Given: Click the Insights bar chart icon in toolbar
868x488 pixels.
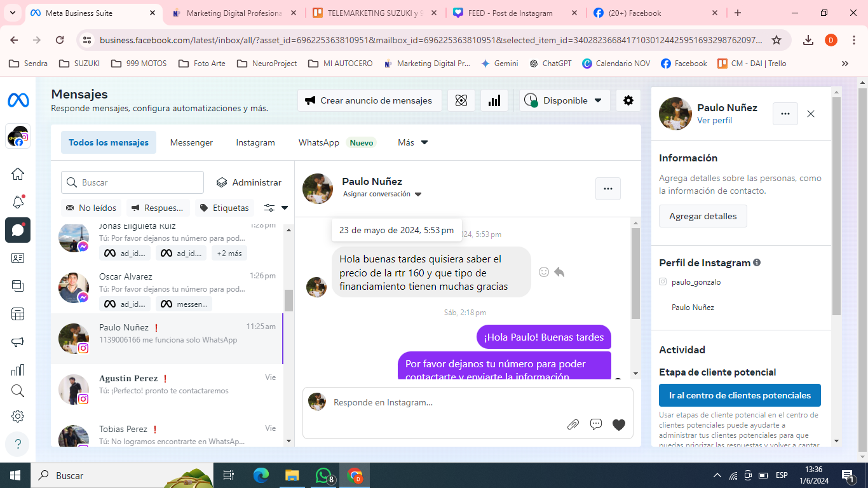Looking at the screenshot, I should 494,100.
